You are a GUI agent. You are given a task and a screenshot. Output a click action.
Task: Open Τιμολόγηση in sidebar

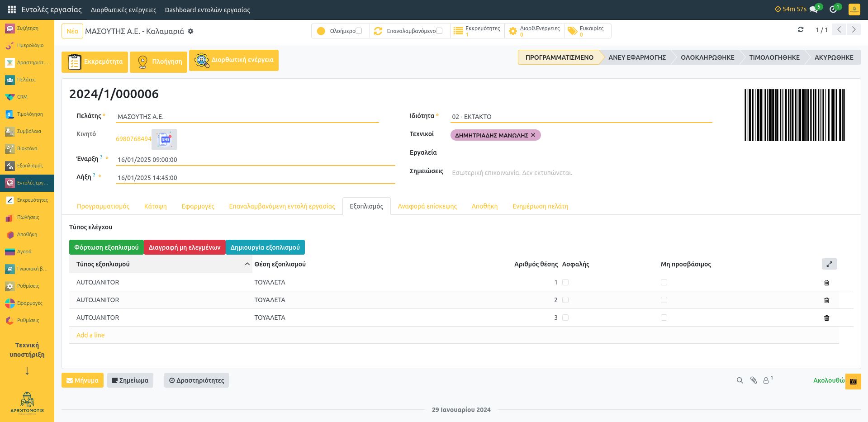pyautogui.click(x=27, y=114)
